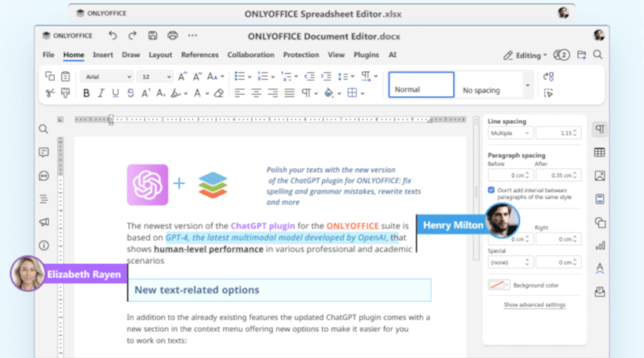Toggle italic formatting
This screenshot has height=358, width=644.
(101, 93)
